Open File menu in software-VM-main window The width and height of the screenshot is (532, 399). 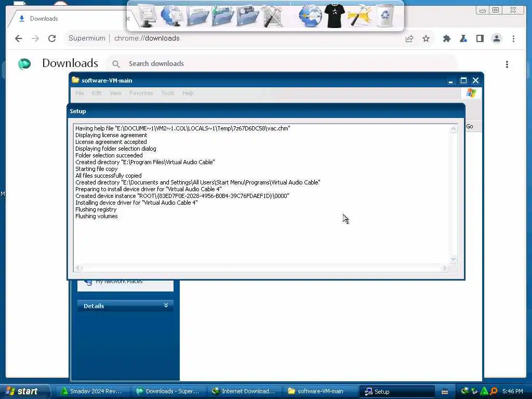tap(79, 93)
